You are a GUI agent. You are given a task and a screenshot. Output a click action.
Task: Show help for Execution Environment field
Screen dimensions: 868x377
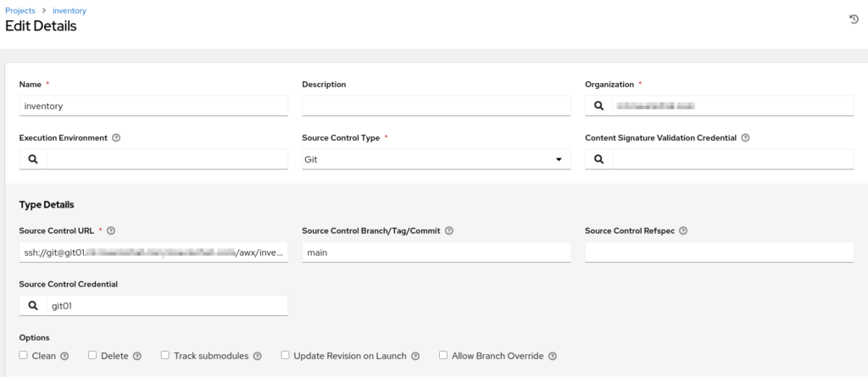(116, 137)
